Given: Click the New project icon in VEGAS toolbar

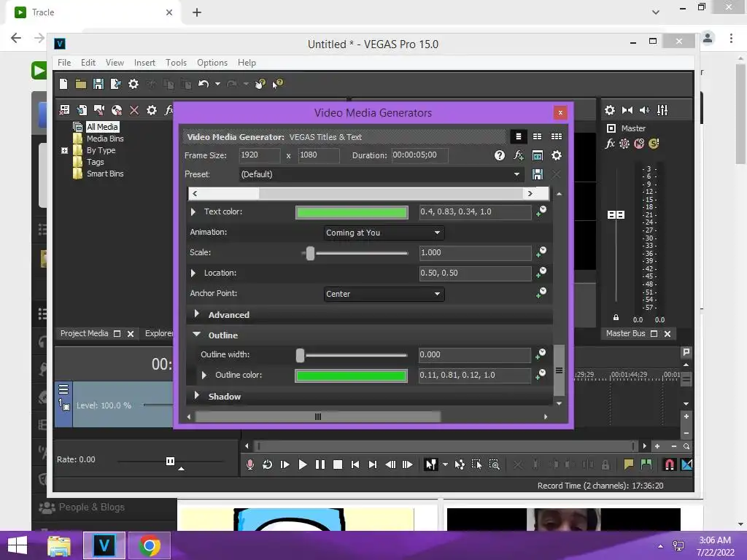Looking at the screenshot, I should click(63, 84).
